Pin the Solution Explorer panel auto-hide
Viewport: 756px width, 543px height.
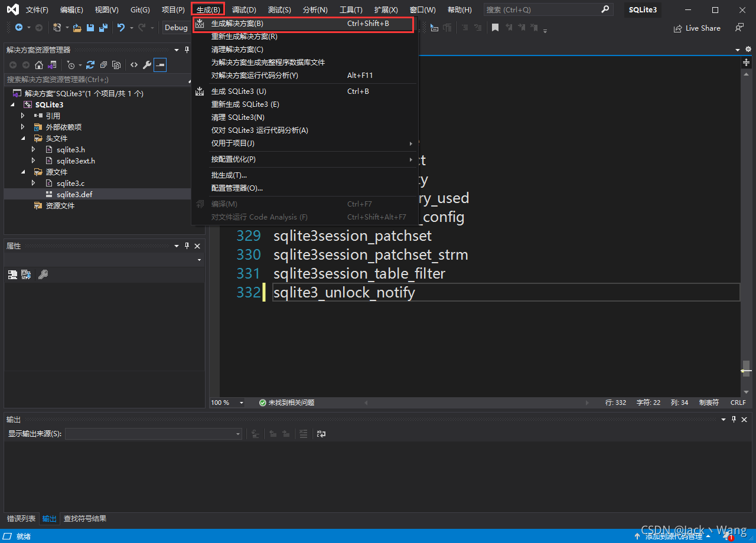click(x=187, y=50)
